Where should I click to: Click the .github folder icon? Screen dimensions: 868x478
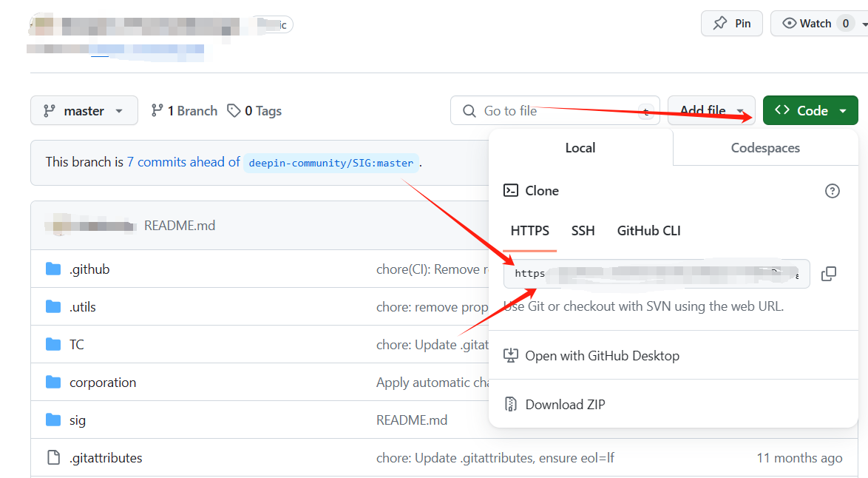[x=53, y=269]
